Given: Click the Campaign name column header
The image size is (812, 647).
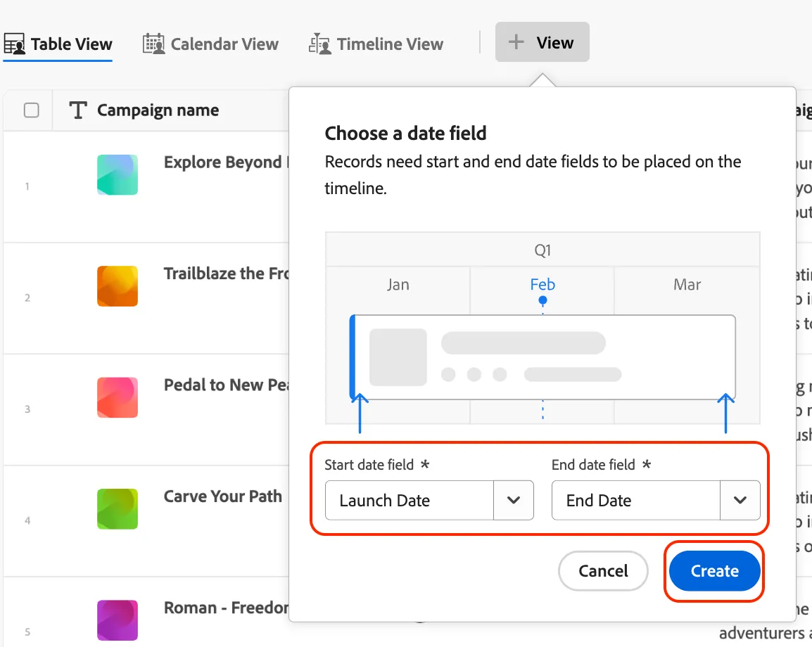Looking at the screenshot, I should click(x=158, y=110).
